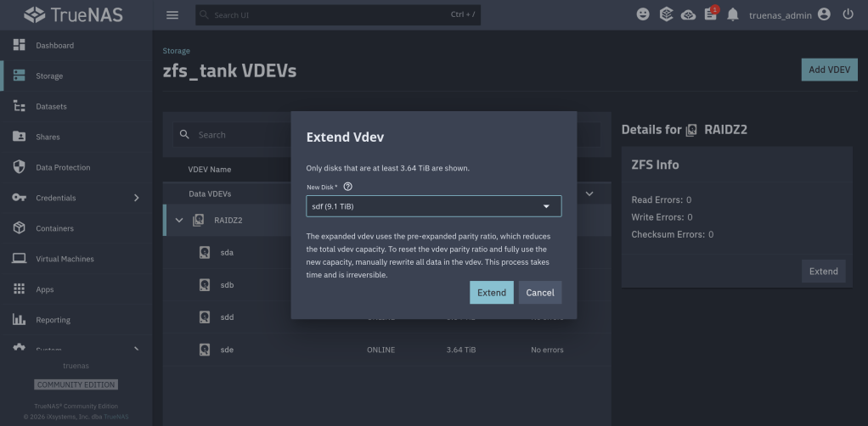Collapse the Data VDEVs section chevron

[x=589, y=194]
